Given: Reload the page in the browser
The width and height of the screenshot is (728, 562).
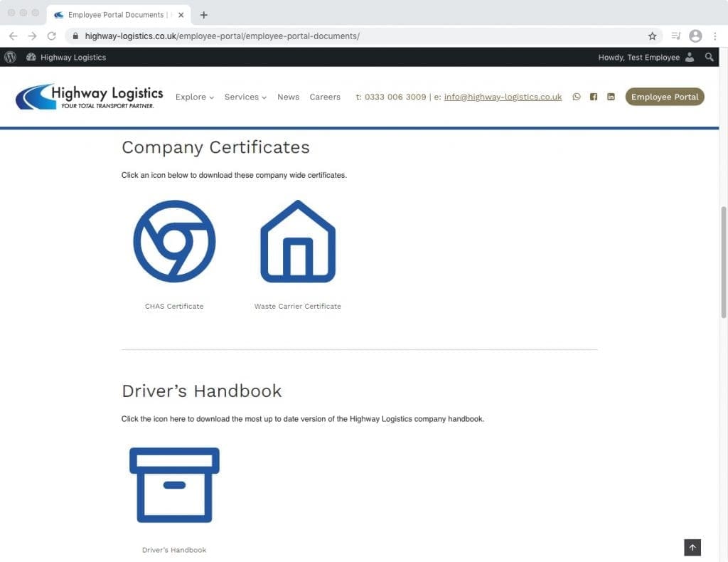Looking at the screenshot, I should [x=51, y=36].
